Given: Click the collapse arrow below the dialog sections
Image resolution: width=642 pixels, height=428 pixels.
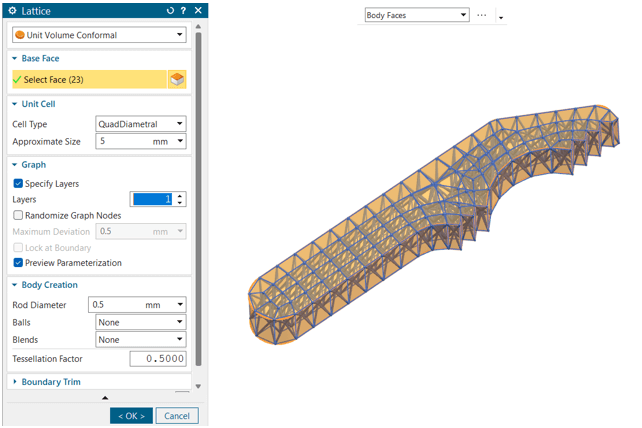Looking at the screenshot, I should [x=105, y=398].
